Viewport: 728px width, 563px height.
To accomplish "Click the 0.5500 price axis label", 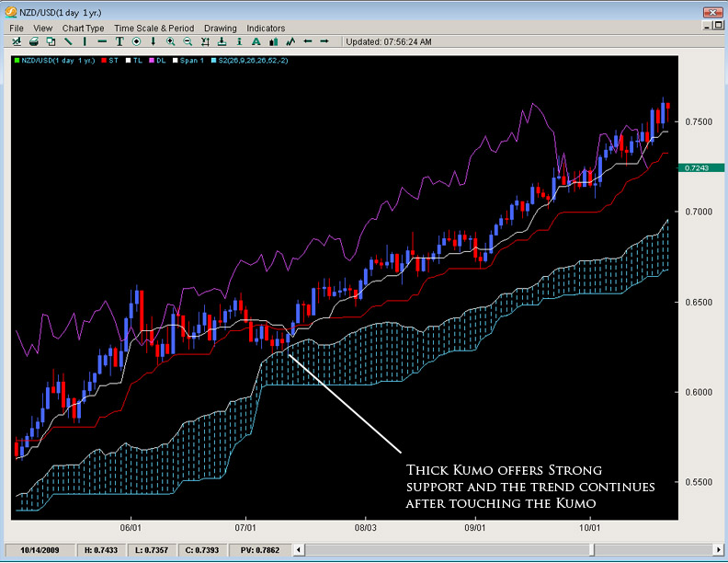I will [x=699, y=483].
